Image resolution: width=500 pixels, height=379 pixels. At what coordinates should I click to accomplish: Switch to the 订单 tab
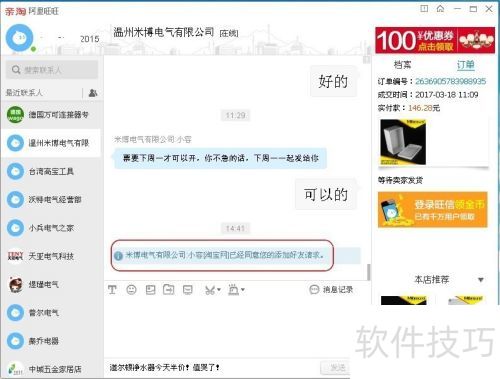465,65
